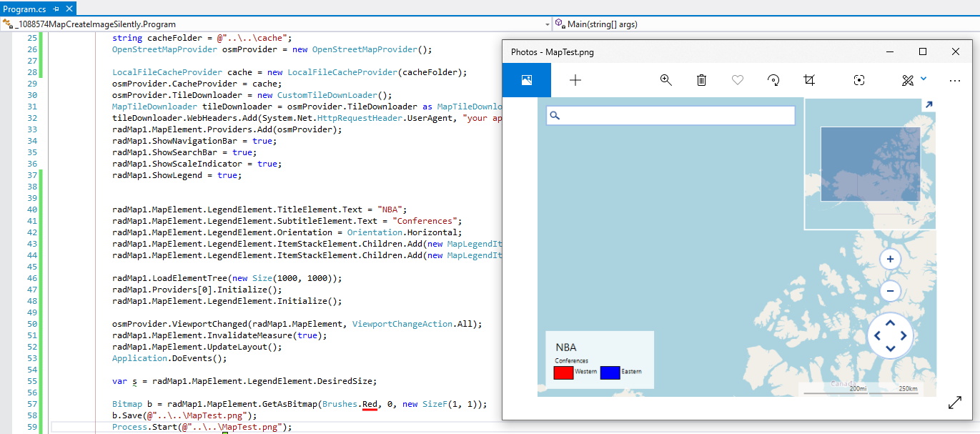
Task: Mark as favorite with the heart icon
Action: point(738,80)
